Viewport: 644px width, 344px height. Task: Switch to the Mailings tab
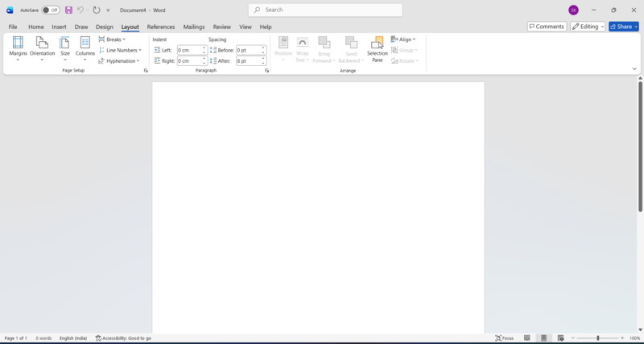(194, 27)
